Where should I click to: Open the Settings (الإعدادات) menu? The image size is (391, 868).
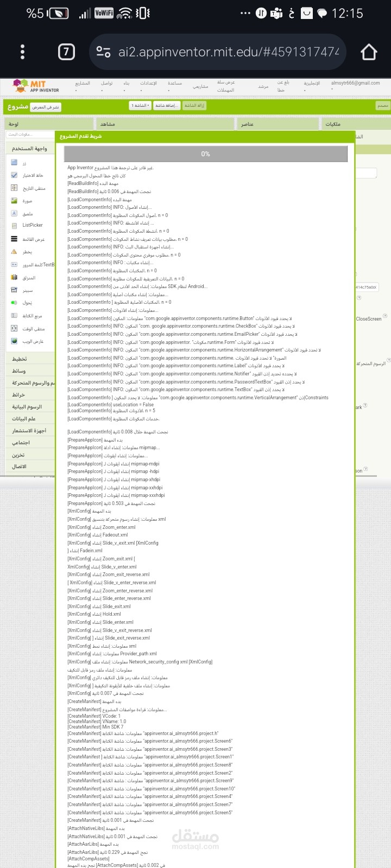(148, 85)
